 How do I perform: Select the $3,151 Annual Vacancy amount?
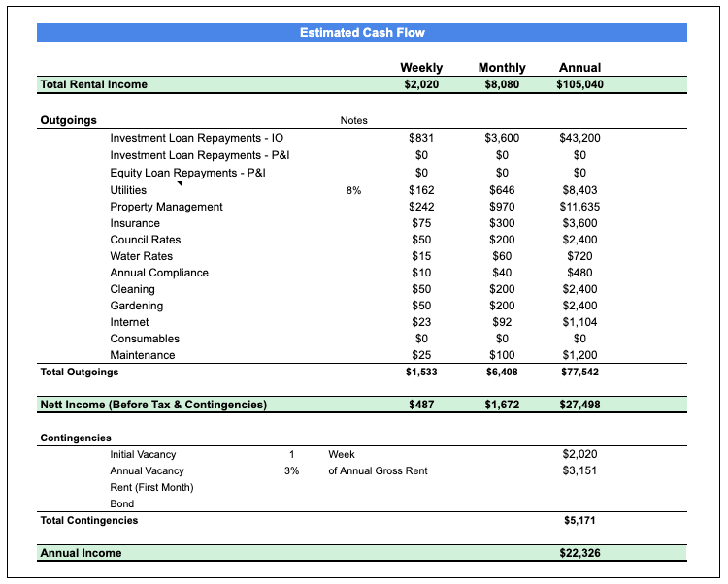[579, 470]
